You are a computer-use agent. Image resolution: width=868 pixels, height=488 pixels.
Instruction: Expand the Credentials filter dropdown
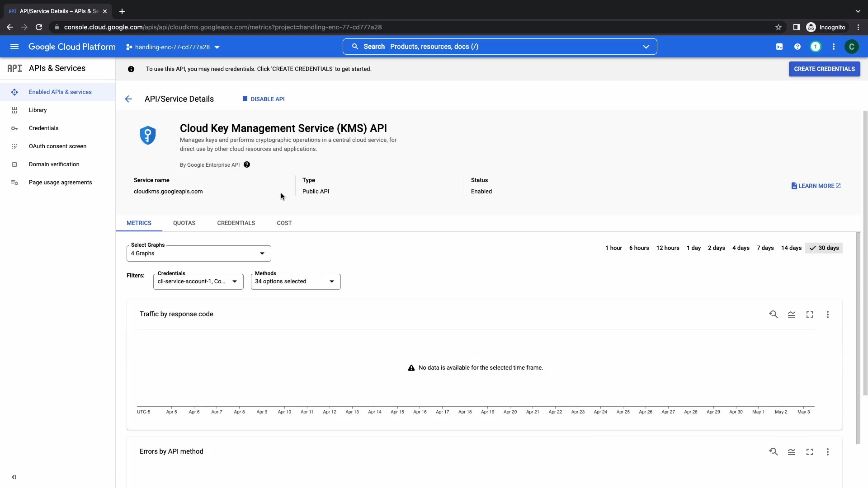tap(198, 282)
